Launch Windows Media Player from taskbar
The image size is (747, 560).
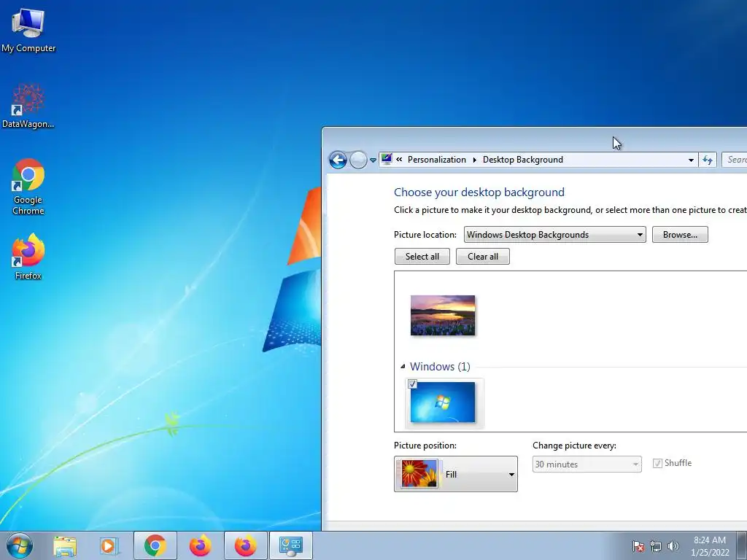[x=109, y=545]
